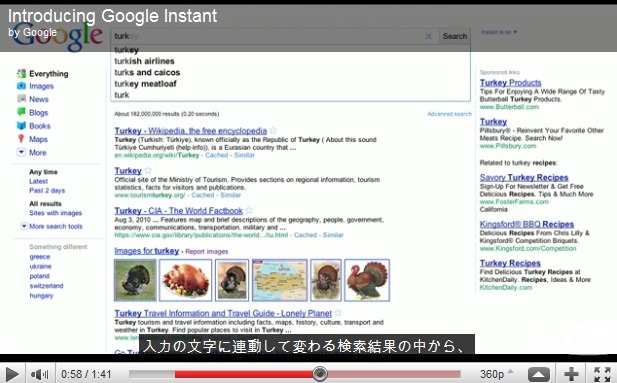Click the 'hungary' related search
The image size is (617, 383).
coord(41,296)
